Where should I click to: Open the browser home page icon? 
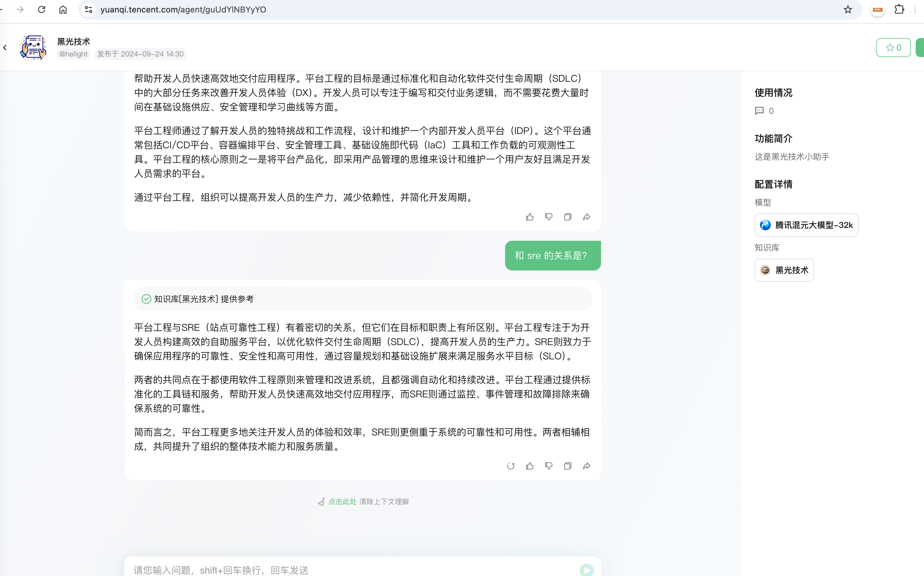63,10
